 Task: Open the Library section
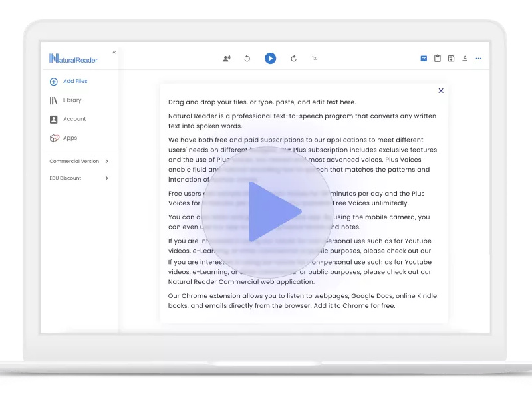point(72,100)
